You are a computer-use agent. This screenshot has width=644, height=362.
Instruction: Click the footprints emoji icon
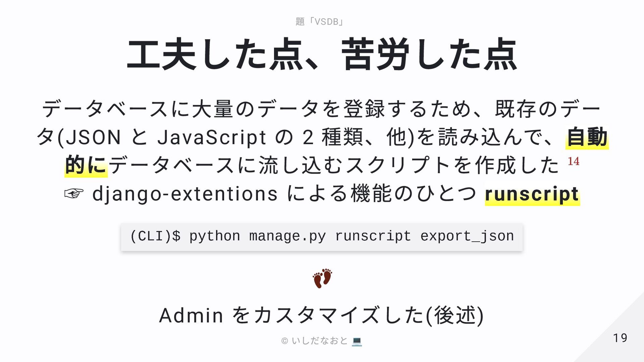[322, 278]
